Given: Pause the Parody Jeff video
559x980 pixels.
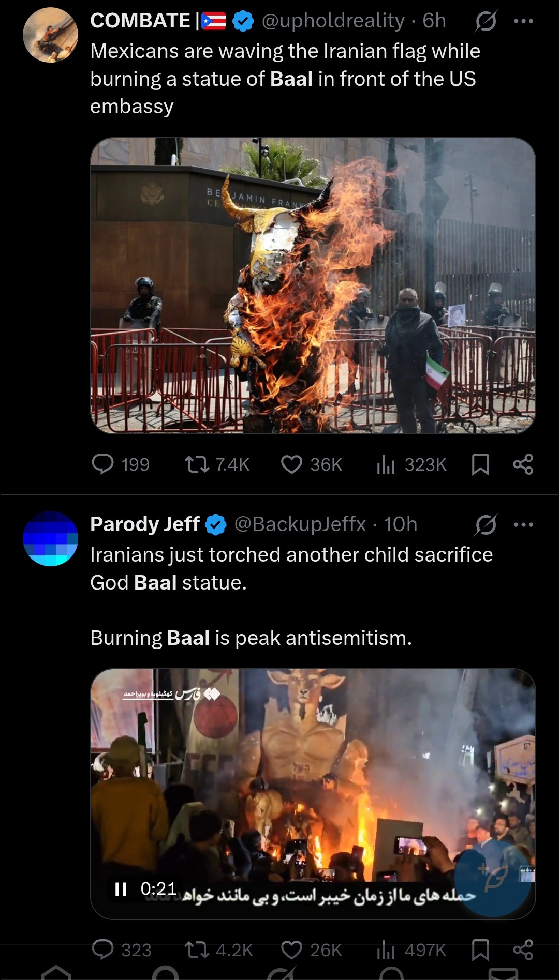Looking at the screenshot, I should tap(121, 889).
